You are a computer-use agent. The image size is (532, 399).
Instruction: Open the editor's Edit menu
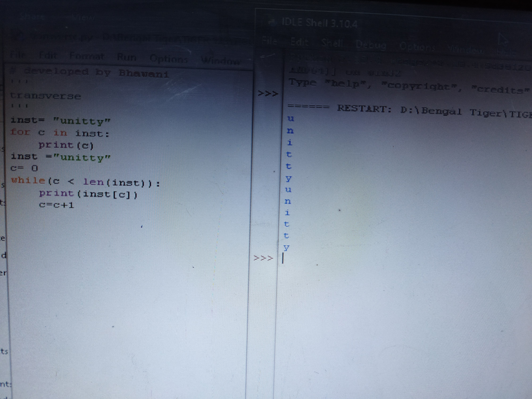pyautogui.click(x=48, y=55)
